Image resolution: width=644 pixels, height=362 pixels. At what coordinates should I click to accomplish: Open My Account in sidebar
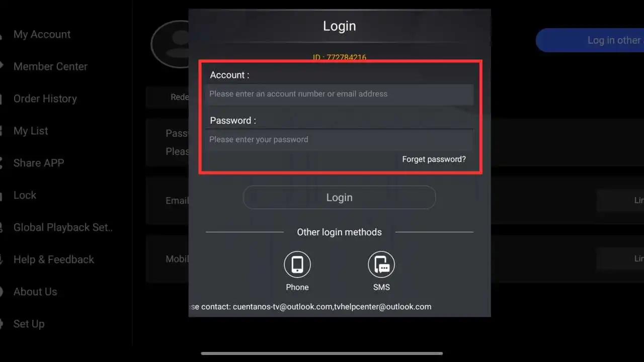coord(42,34)
